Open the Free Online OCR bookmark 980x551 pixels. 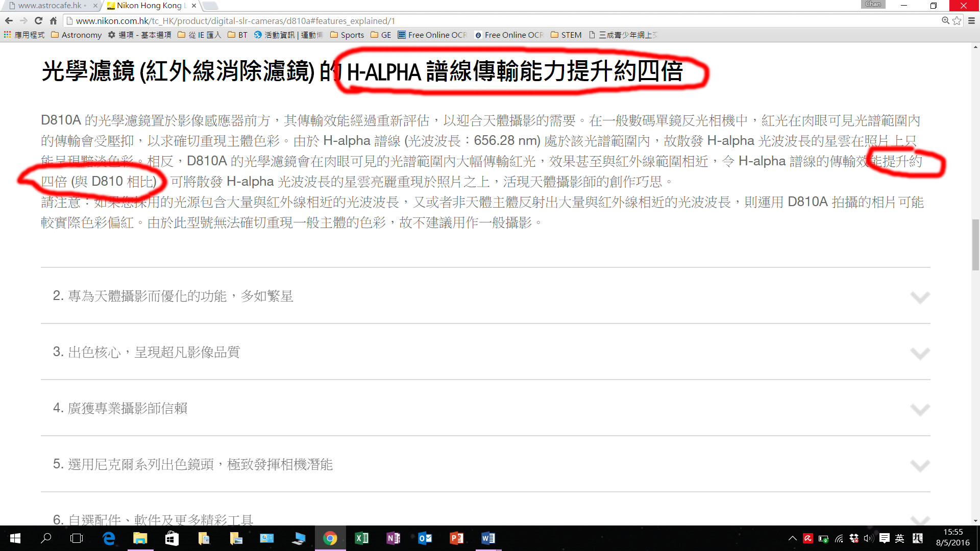(432, 35)
